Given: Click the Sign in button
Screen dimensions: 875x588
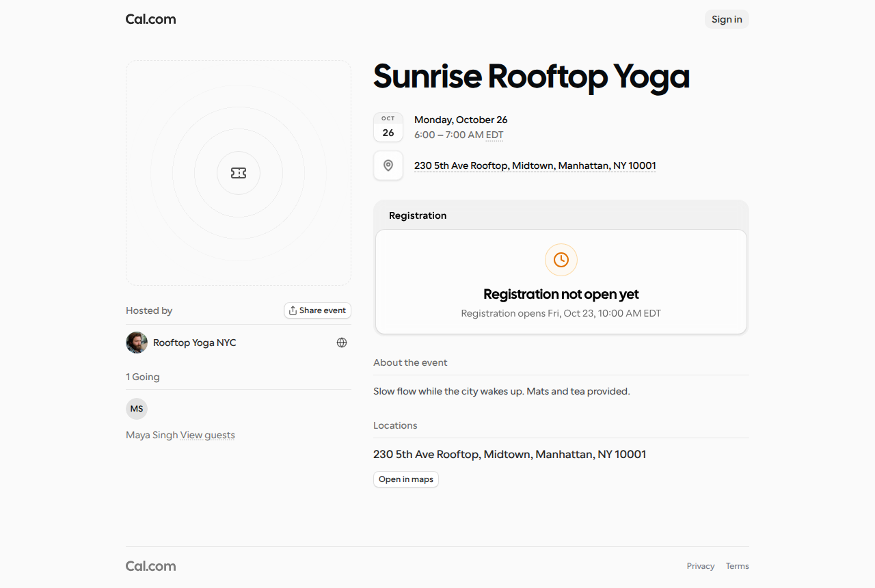Looking at the screenshot, I should (727, 19).
